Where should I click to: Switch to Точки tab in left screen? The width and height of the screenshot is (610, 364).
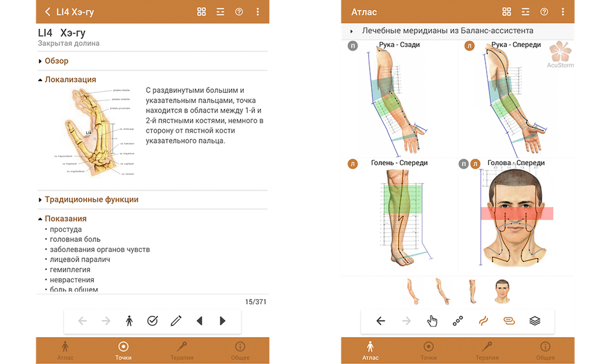coord(123,350)
